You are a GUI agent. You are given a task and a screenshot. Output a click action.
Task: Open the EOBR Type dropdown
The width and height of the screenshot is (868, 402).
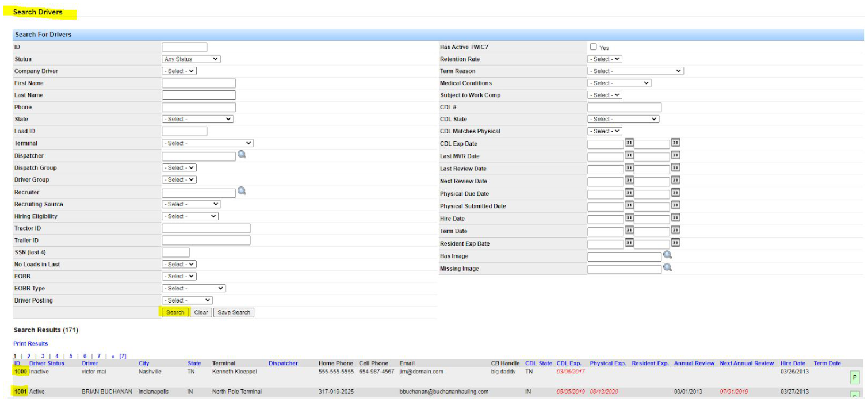point(194,288)
